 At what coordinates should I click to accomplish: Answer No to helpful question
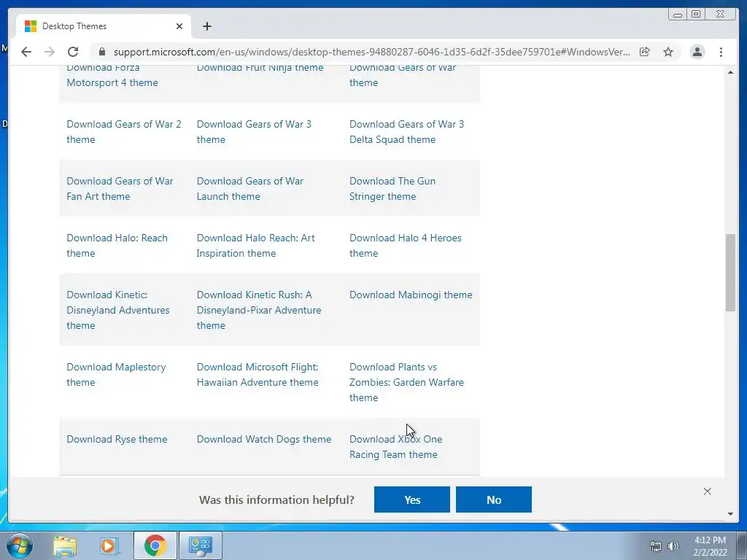494,499
